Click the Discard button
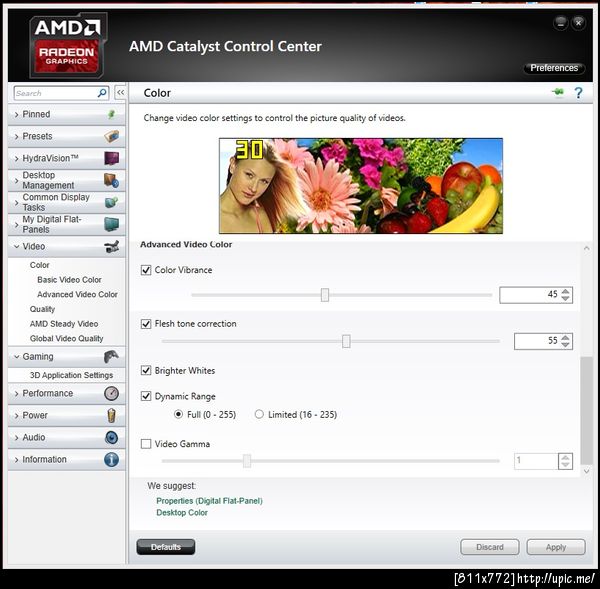This screenshot has width=600, height=589. click(490, 547)
